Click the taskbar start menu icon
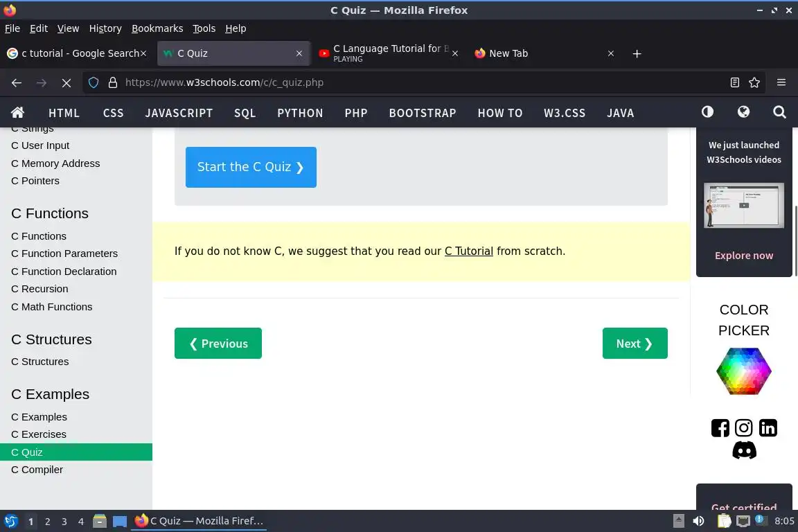Screen dimensions: 798x532 tap(11, 522)
